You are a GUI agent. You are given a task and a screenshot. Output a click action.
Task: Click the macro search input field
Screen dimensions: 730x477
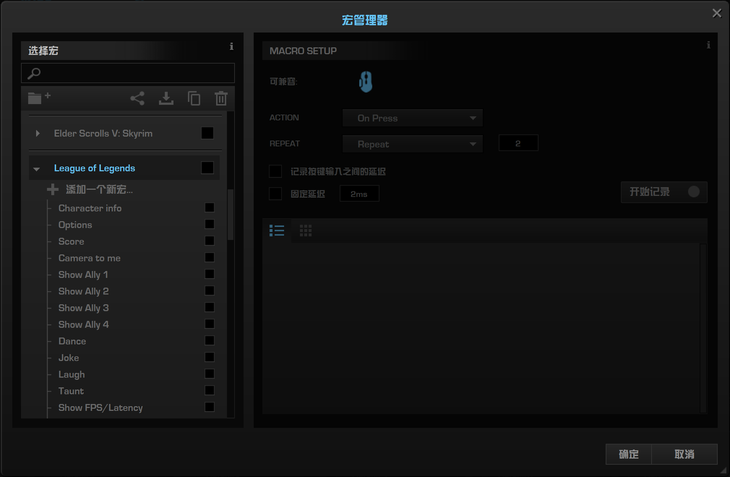click(128, 73)
